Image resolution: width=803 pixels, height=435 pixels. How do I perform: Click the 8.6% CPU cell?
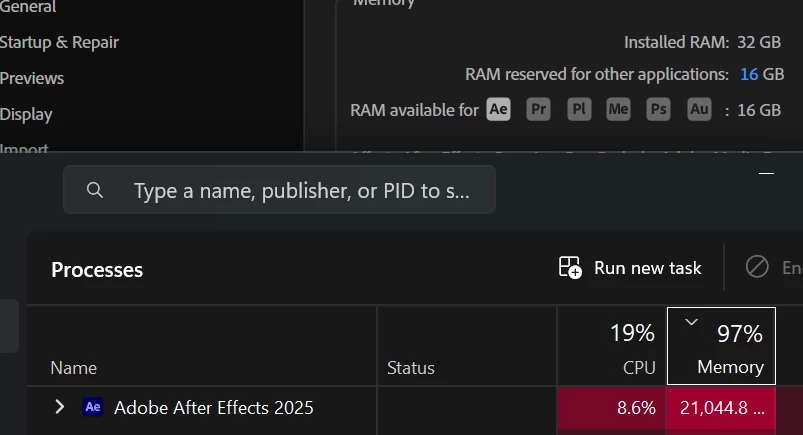point(612,408)
